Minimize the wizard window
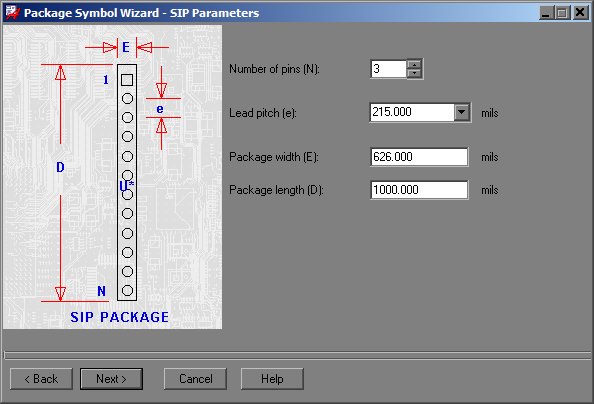This screenshot has height=404, width=594. point(546,13)
